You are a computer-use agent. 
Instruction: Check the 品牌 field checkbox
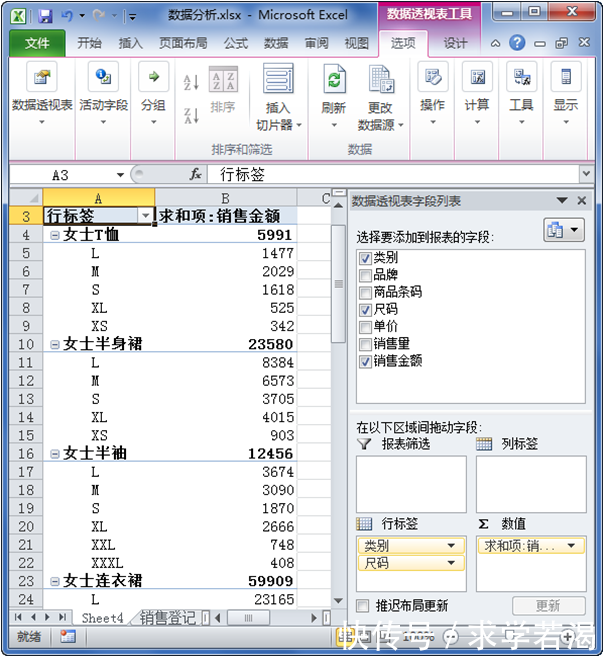click(365, 275)
